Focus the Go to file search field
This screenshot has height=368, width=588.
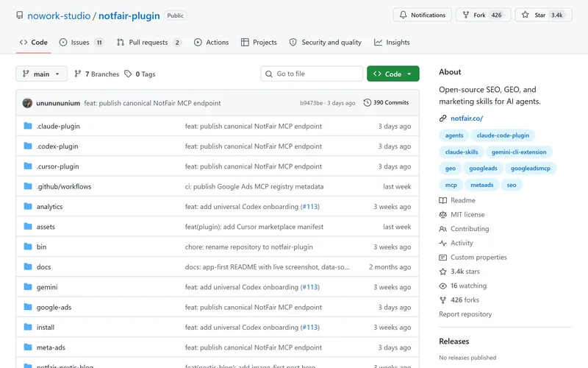click(x=312, y=74)
